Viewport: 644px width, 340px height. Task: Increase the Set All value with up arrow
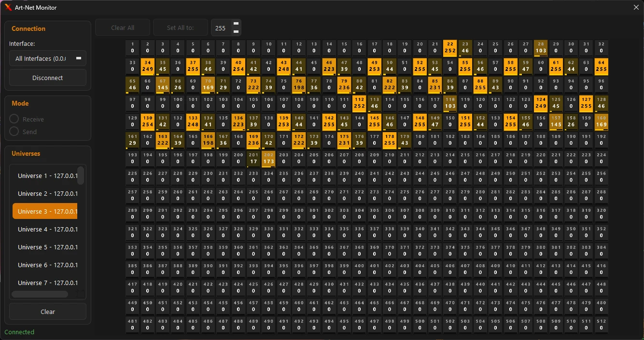click(x=236, y=24)
